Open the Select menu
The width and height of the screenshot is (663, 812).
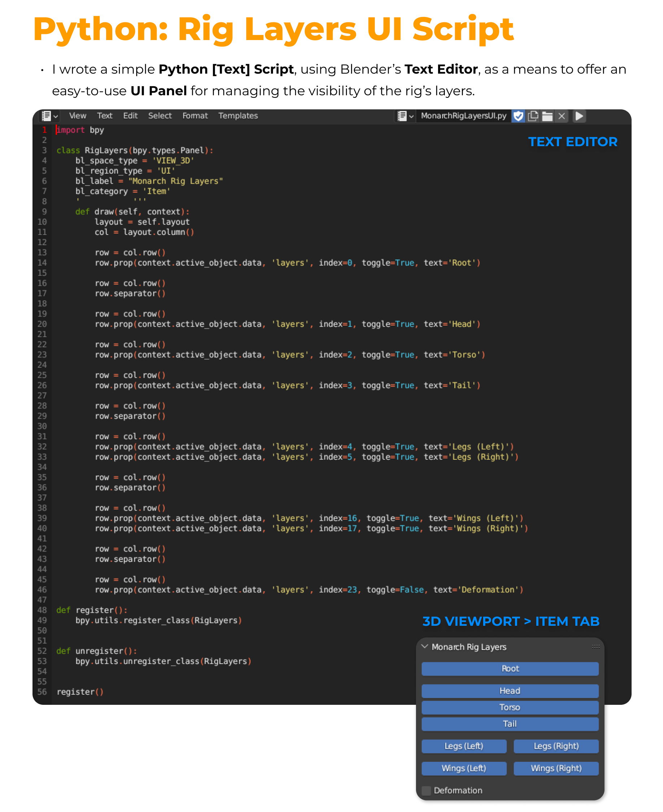160,115
